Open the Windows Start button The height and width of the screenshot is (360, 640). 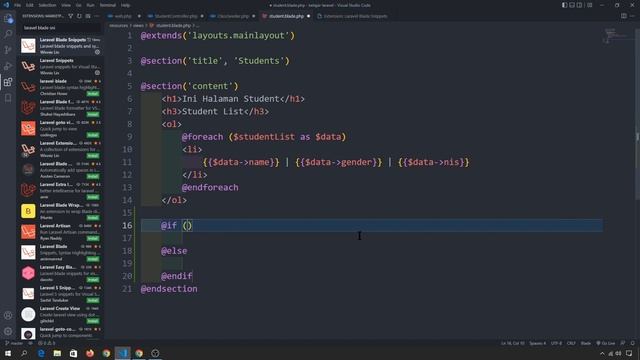click(8, 353)
